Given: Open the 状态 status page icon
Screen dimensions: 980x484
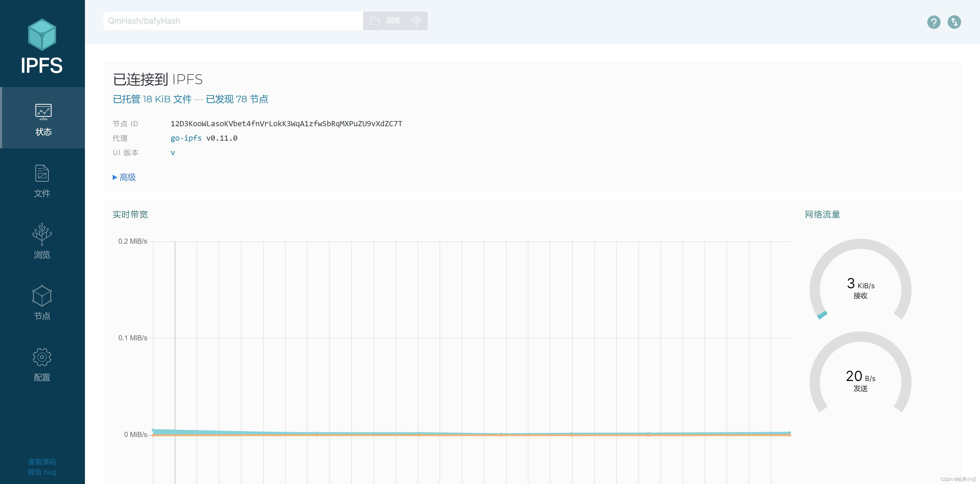Looking at the screenshot, I should tap(43, 112).
